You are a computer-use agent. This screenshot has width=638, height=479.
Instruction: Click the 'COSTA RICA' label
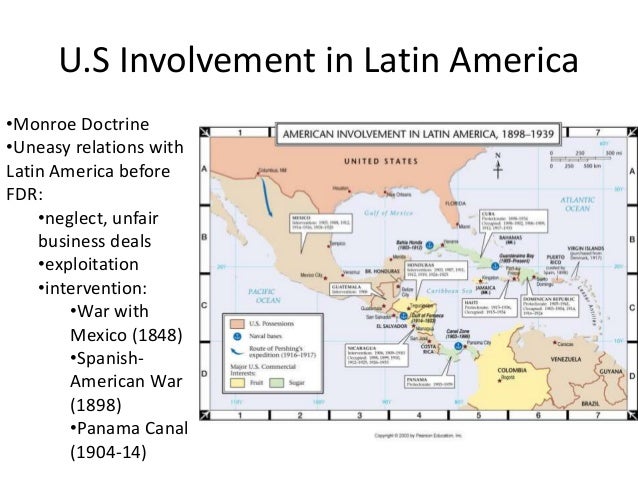428,349
